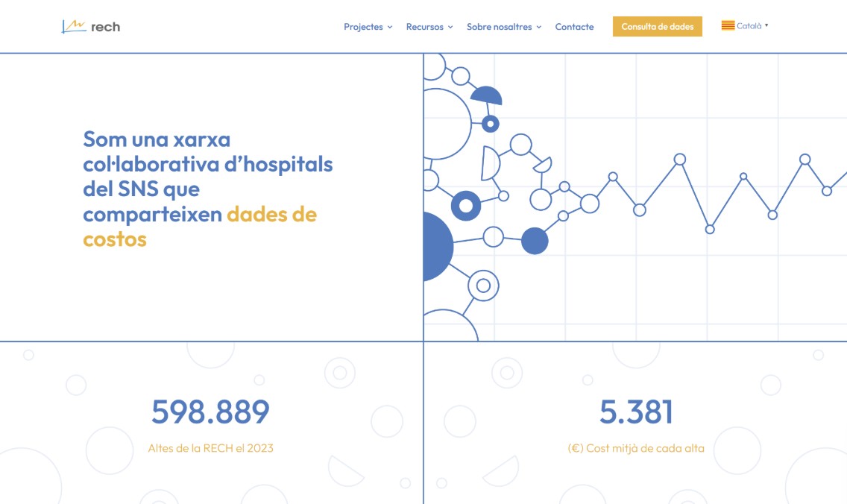Click the 5.381 average cost figure
Image resolution: width=847 pixels, height=504 pixels.
click(636, 412)
